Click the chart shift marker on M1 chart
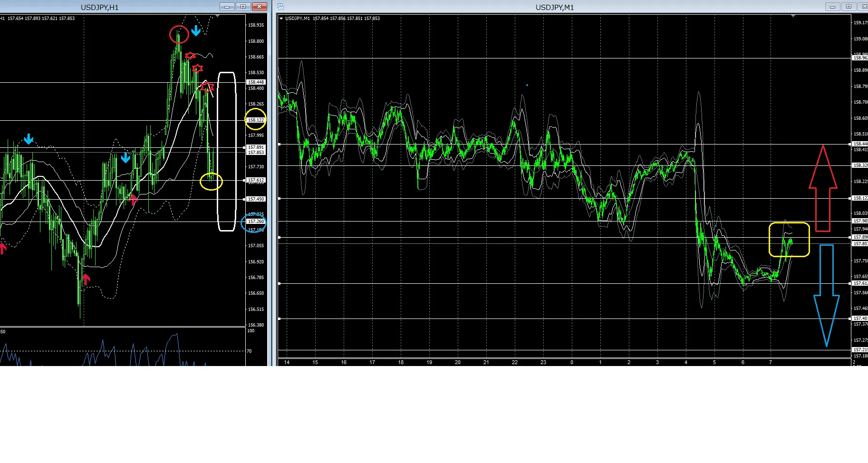The width and height of the screenshot is (868, 463). coord(793,16)
